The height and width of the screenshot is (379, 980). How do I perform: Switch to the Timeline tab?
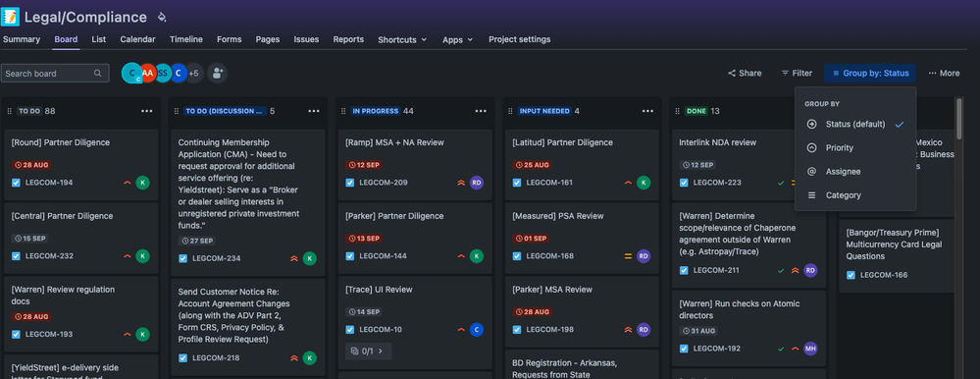pos(186,39)
